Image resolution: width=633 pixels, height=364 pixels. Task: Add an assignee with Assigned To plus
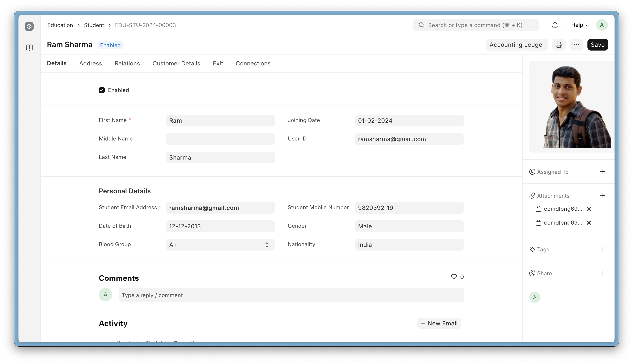click(x=603, y=172)
